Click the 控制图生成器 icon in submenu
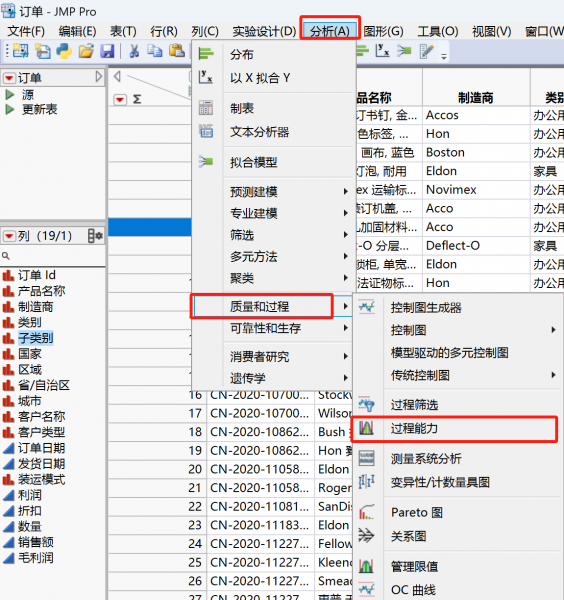Screen dimensions: 564x600 pyautogui.click(x=367, y=307)
